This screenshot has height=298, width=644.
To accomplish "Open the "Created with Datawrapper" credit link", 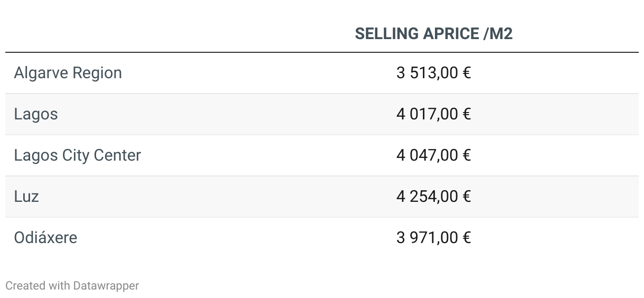I will [x=72, y=286].
